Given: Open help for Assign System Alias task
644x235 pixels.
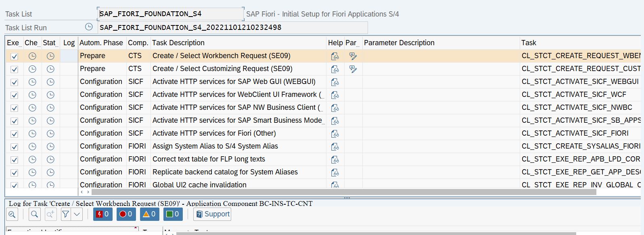Looking at the screenshot, I should click(x=335, y=147).
